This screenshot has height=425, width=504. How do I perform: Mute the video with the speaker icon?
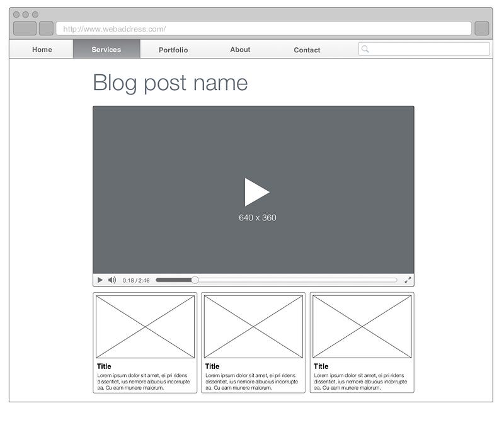(x=112, y=280)
